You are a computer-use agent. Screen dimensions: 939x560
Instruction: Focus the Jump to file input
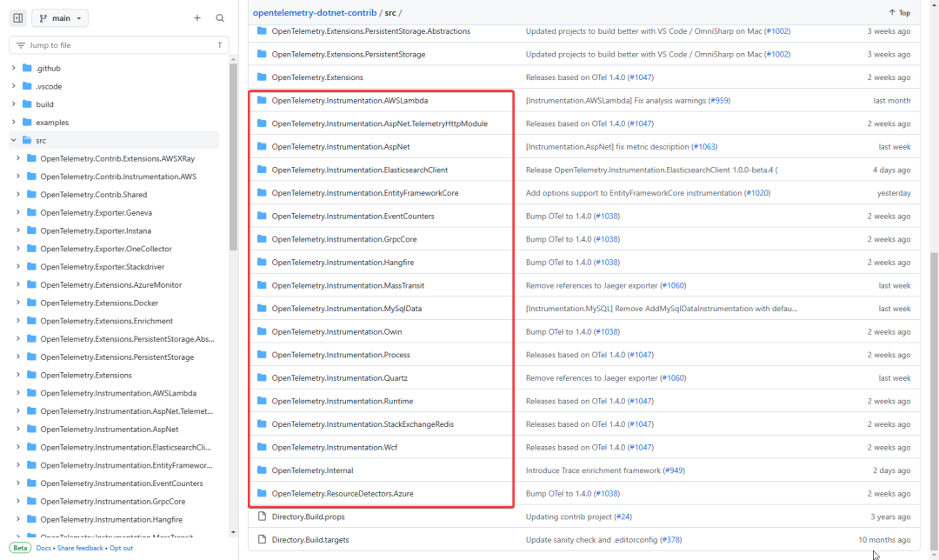(118, 45)
